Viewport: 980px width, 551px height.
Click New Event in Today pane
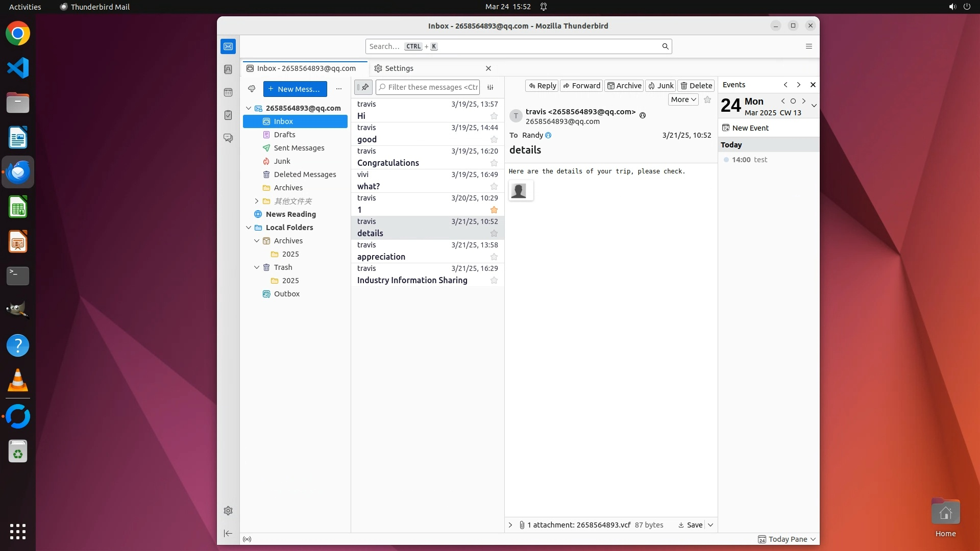[x=750, y=128]
